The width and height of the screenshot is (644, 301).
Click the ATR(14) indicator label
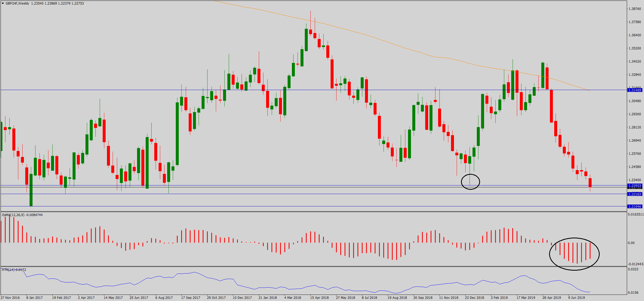(8, 270)
